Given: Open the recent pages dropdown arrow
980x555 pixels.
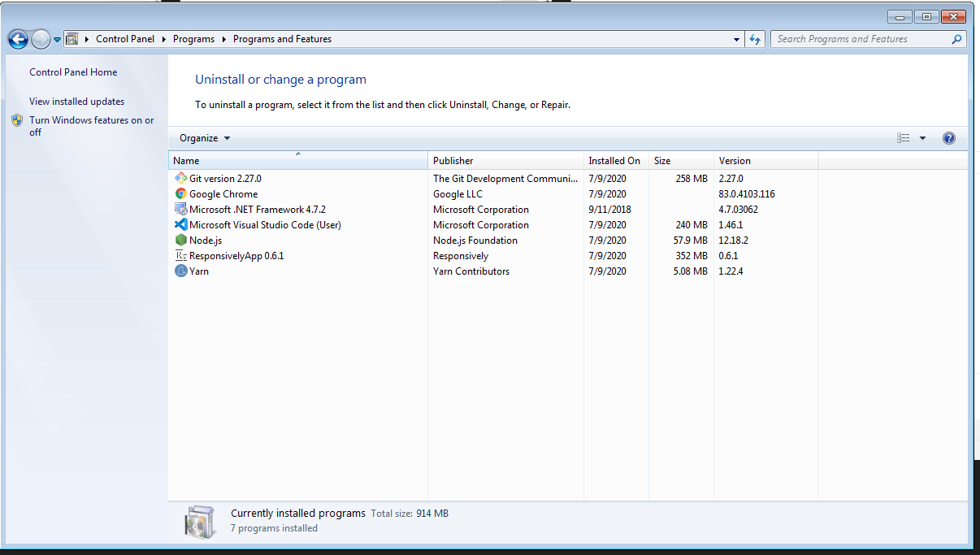Looking at the screenshot, I should point(58,39).
